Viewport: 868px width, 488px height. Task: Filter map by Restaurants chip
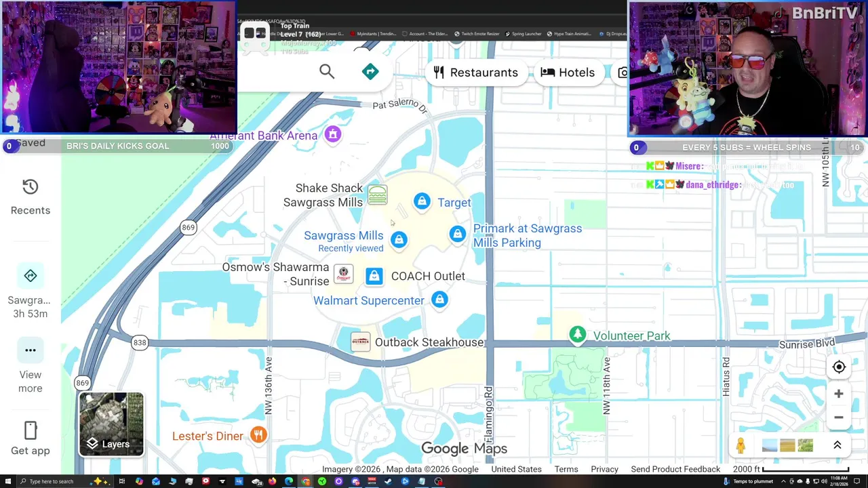477,73
